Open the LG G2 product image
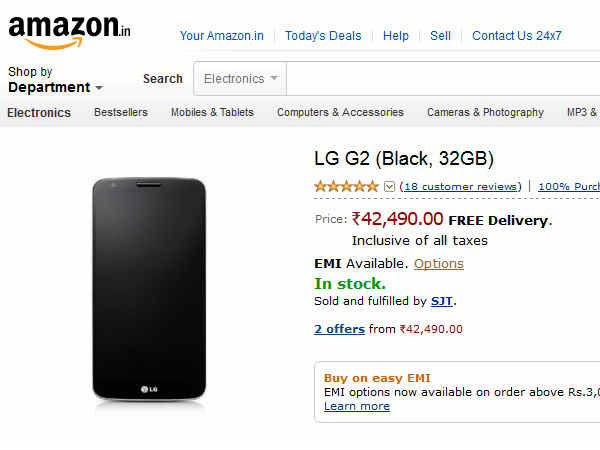Image resolution: width=600 pixels, height=450 pixels. [148, 292]
